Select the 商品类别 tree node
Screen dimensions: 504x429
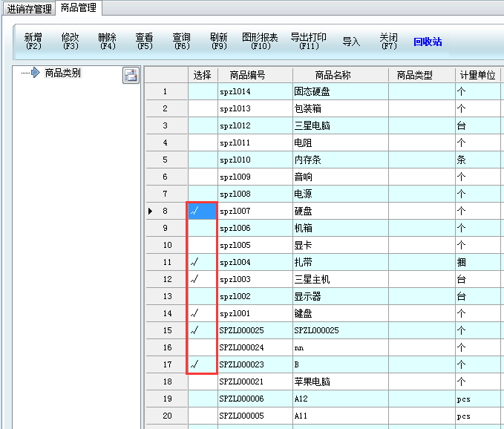click(x=62, y=73)
